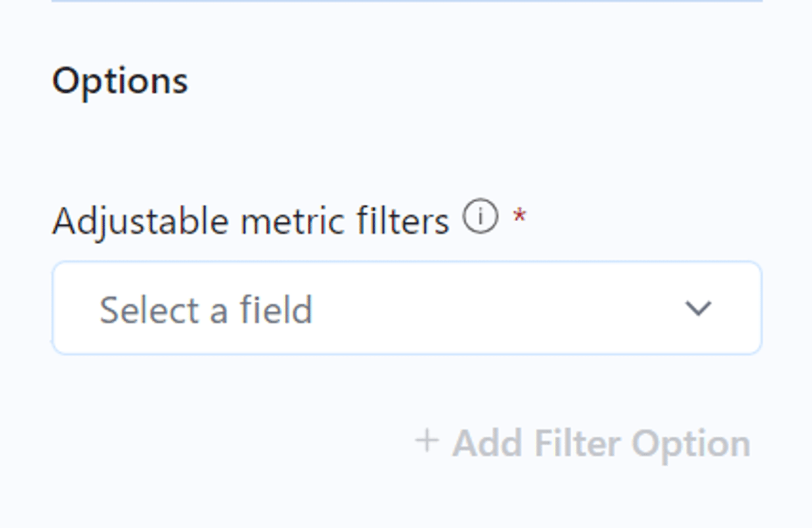Click the info icon beside Adjustable metric filters

[x=480, y=218]
